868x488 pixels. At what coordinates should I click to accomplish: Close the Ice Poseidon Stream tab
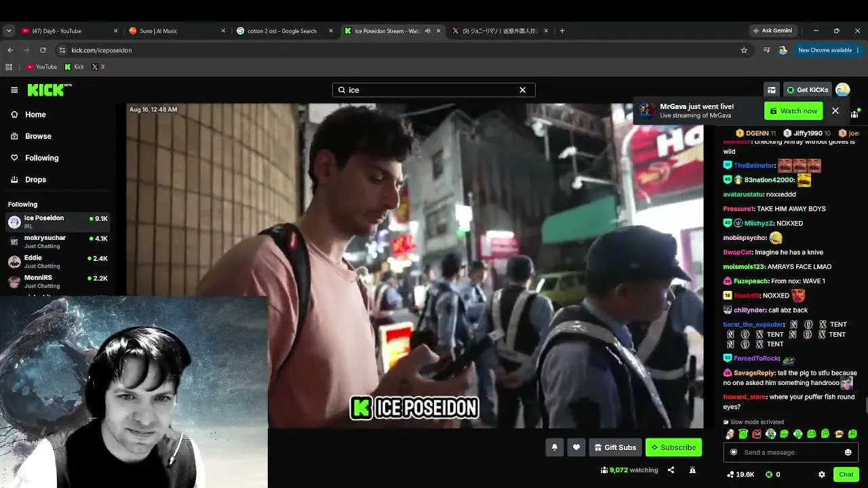pos(438,30)
